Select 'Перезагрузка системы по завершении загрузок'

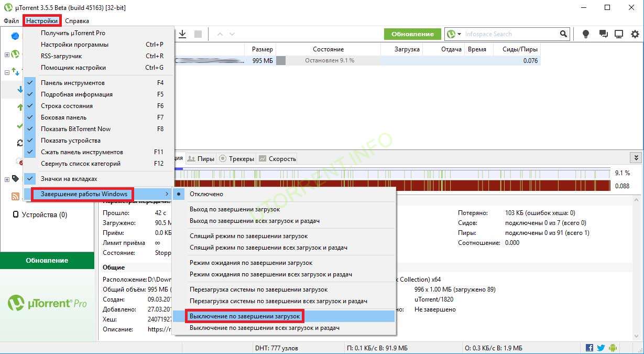click(285, 289)
